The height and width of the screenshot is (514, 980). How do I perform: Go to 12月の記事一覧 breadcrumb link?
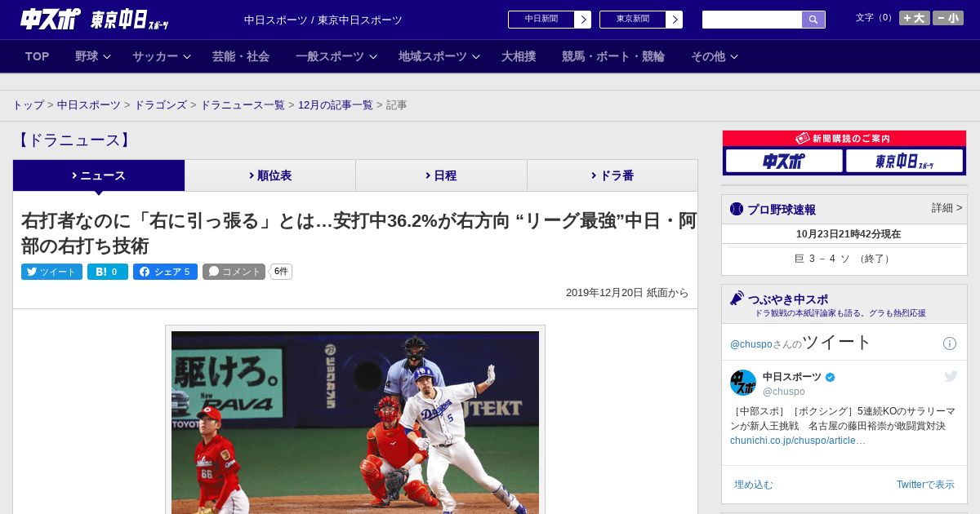coord(336,105)
